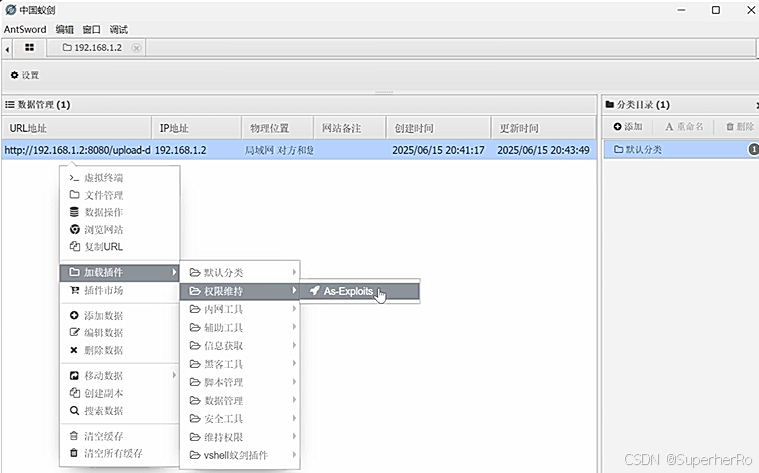Open the 窗口 menu bar item
The image size is (759, 473).
point(91,30)
